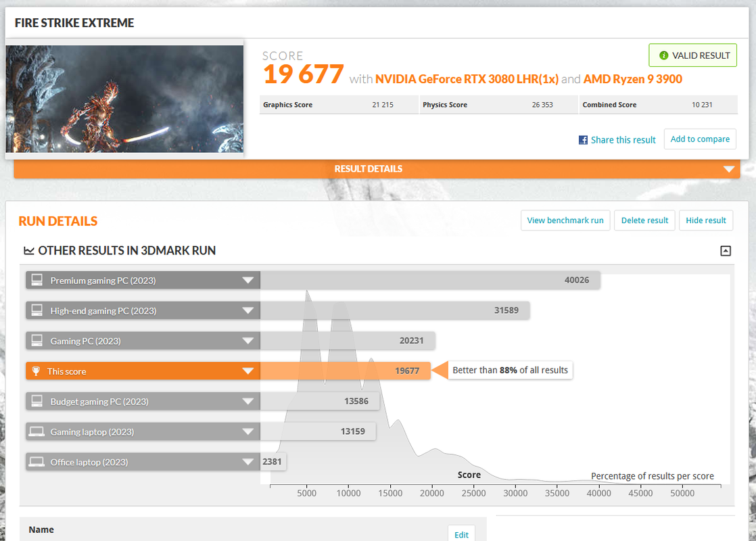Click the Valid Result badge
The height and width of the screenshot is (541, 756).
(x=692, y=55)
